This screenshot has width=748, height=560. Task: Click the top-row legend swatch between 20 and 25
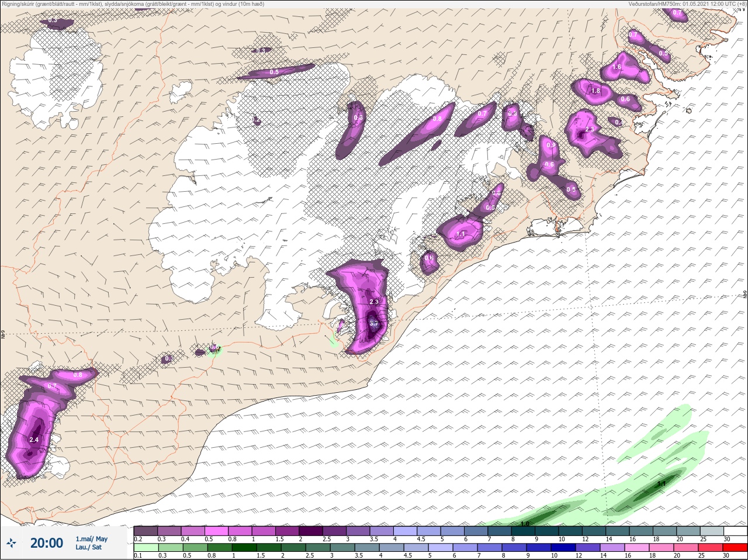tap(690, 531)
